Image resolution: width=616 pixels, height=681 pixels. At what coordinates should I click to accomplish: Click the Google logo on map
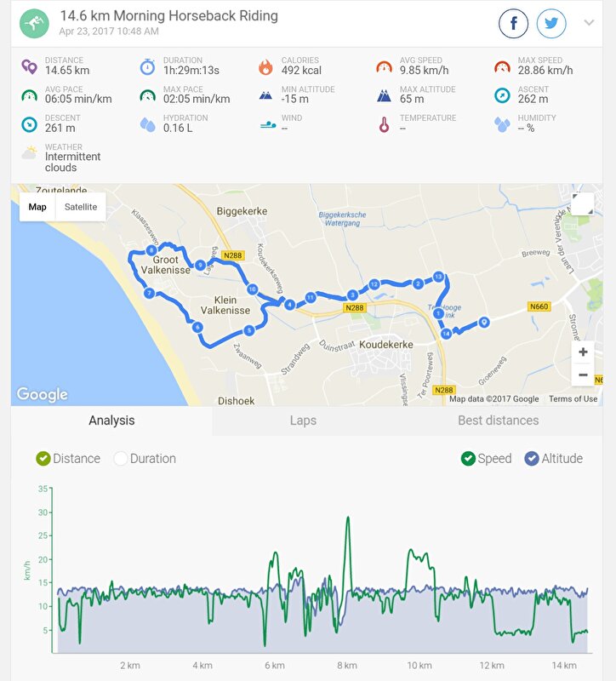click(x=43, y=394)
